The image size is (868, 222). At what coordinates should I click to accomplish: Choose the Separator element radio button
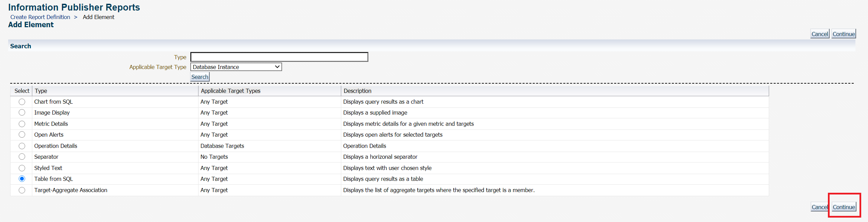coord(22,157)
